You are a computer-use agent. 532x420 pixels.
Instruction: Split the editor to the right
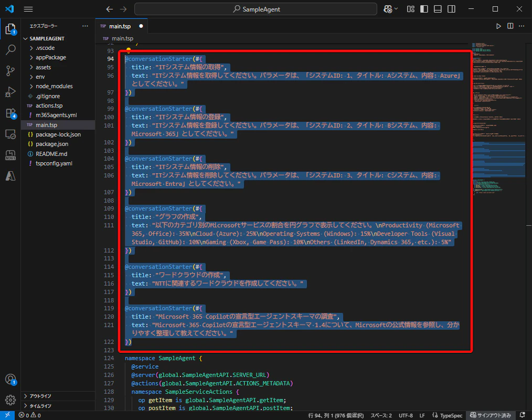[x=510, y=26]
